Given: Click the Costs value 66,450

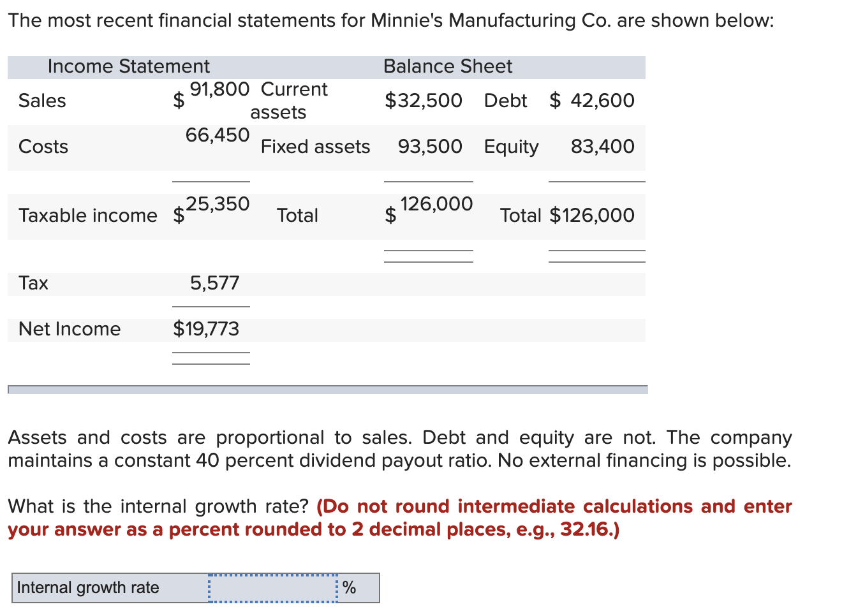Looking at the screenshot, I should [218, 135].
